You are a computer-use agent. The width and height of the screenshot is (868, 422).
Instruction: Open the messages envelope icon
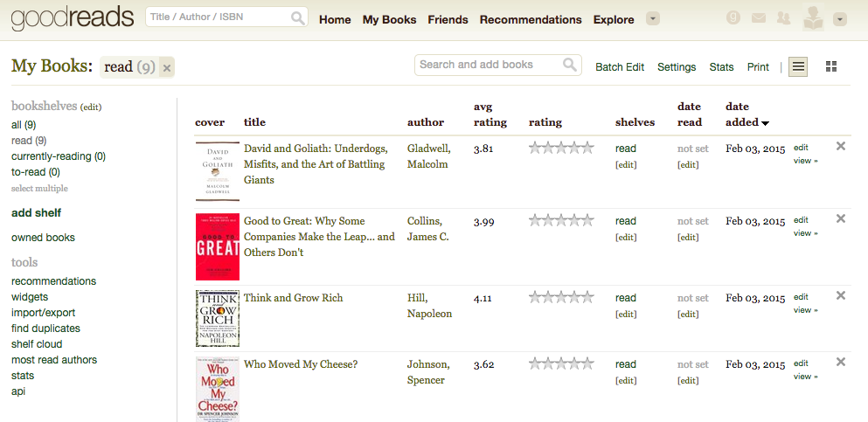(759, 18)
